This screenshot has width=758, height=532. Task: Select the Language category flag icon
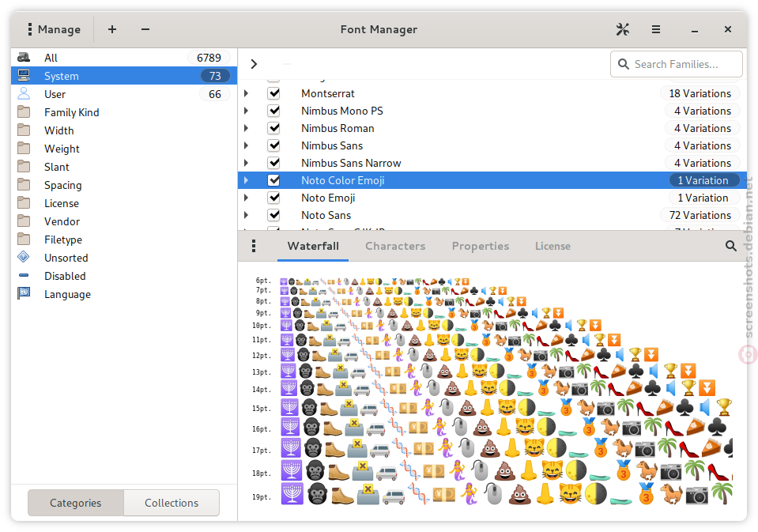24,293
